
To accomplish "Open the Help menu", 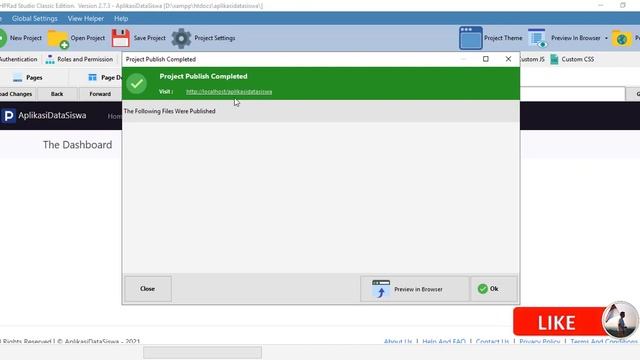I will point(121,18).
